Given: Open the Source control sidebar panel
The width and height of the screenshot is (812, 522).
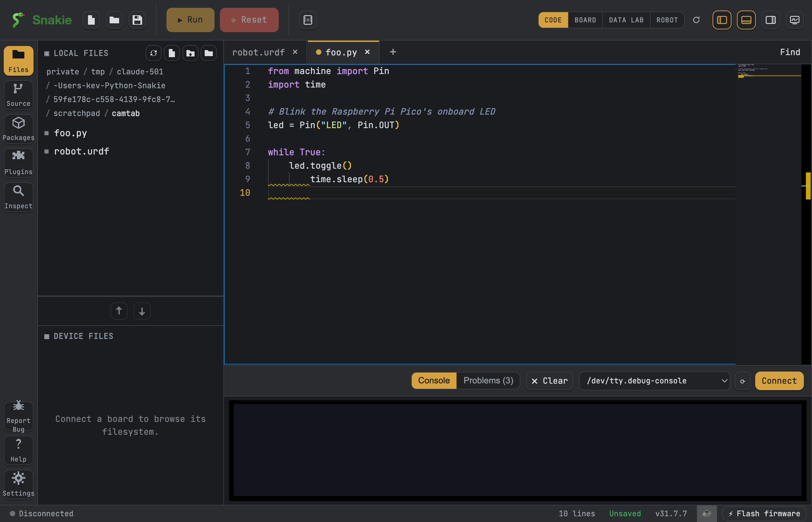Looking at the screenshot, I should point(18,95).
